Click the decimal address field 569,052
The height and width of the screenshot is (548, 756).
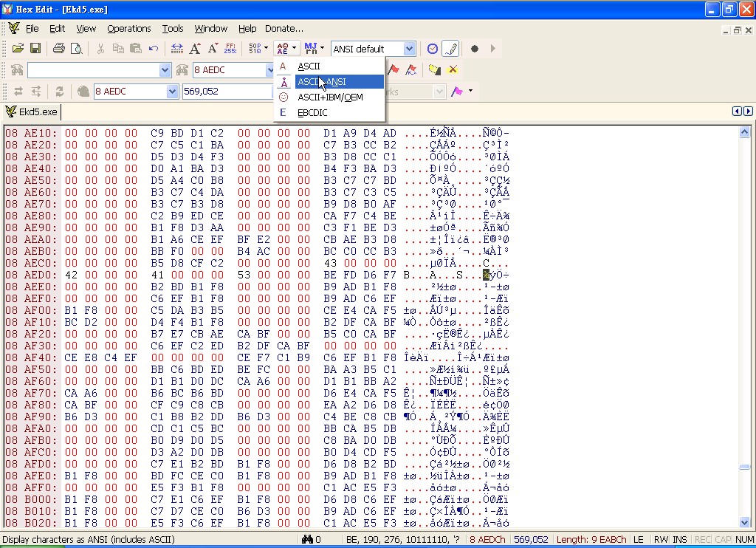click(227, 91)
